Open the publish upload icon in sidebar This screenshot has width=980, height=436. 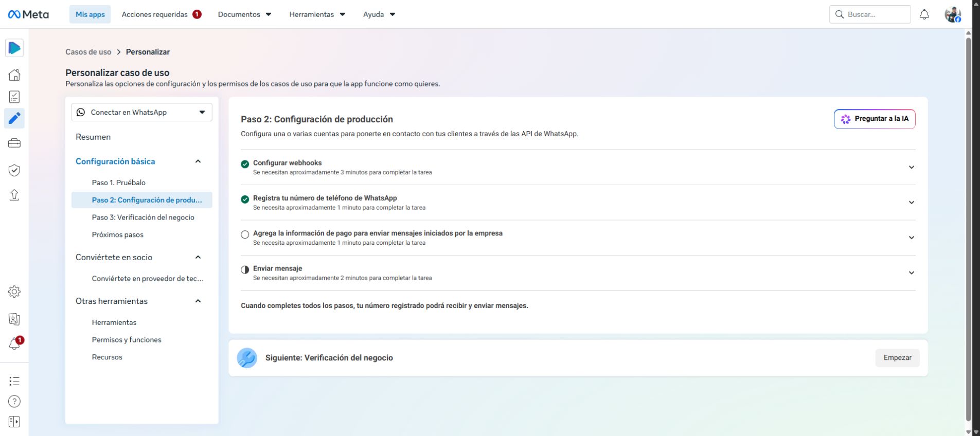click(x=14, y=195)
